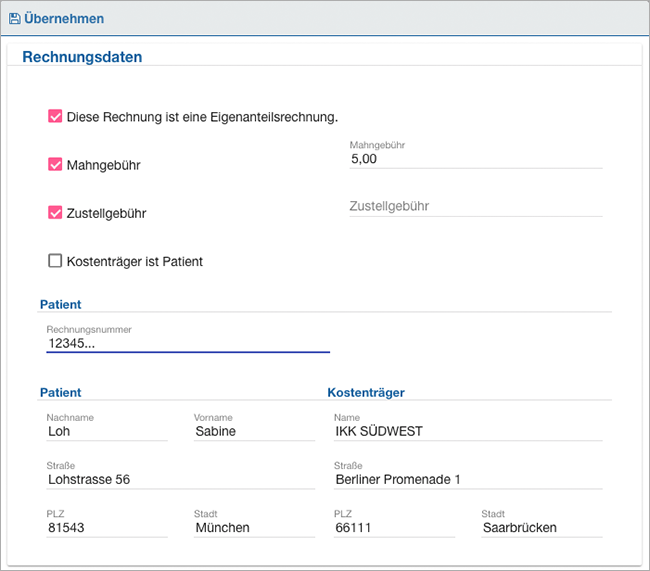Edit the patient Stadt field München

point(255,527)
